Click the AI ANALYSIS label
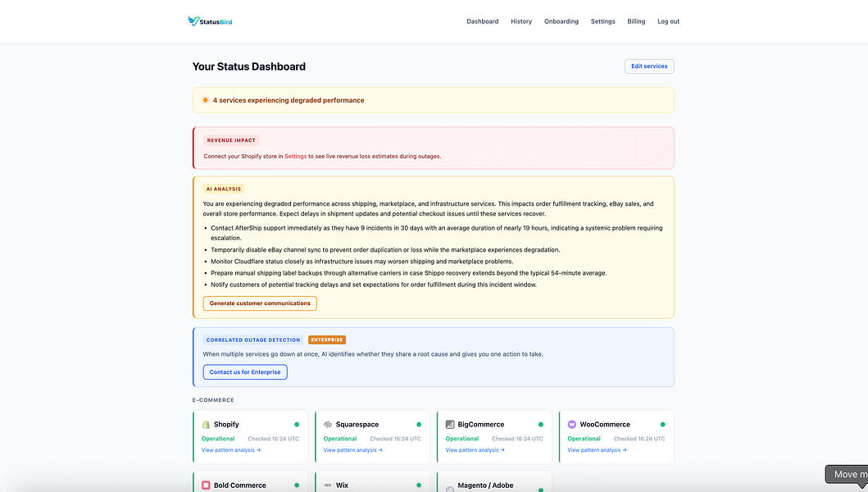868x492 pixels. (224, 189)
